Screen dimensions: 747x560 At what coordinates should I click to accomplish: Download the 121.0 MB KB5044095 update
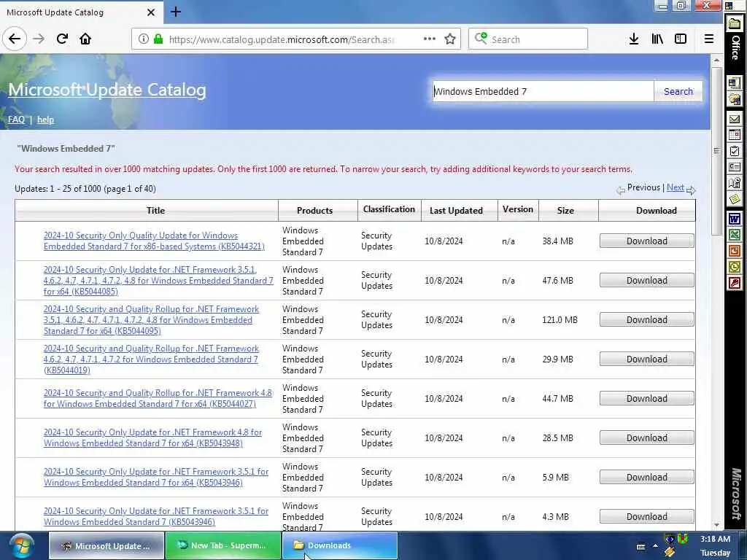pyautogui.click(x=646, y=320)
